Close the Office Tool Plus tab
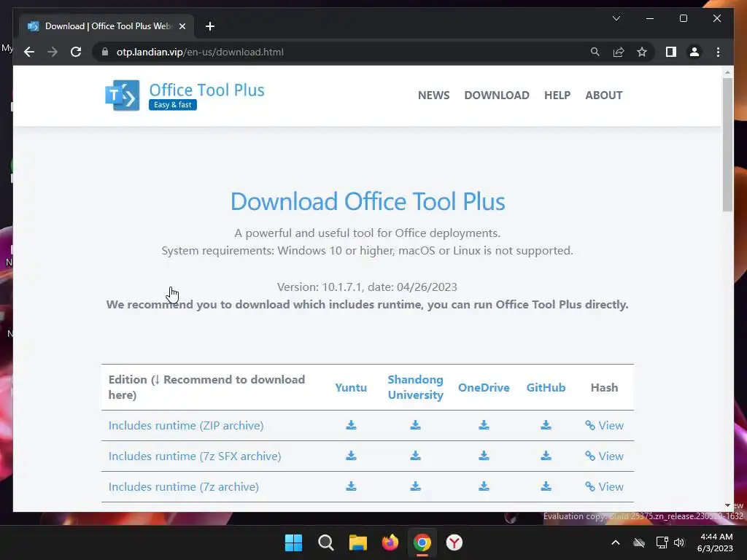Image resolution: width=747 pixels, height=560 pixels. coord(182,26)
